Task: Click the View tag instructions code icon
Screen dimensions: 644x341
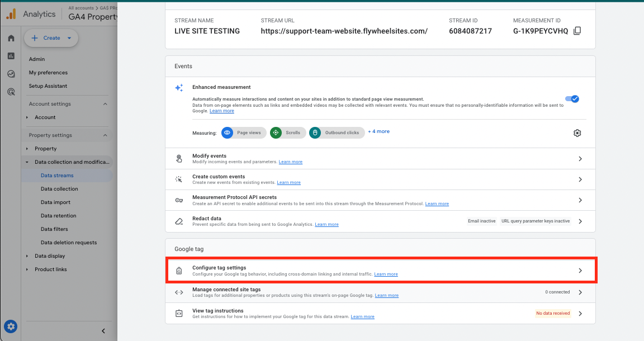Action: click(x=179, y=314)
